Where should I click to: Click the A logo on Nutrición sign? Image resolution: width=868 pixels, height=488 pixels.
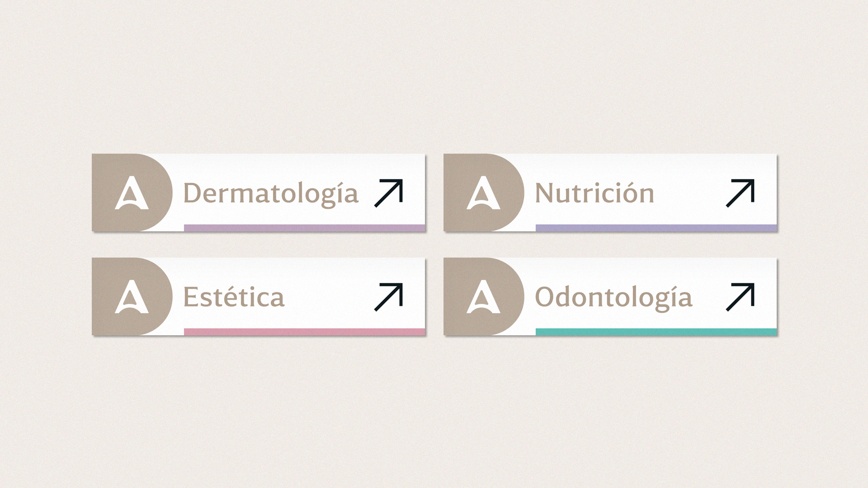pos(483,193)
